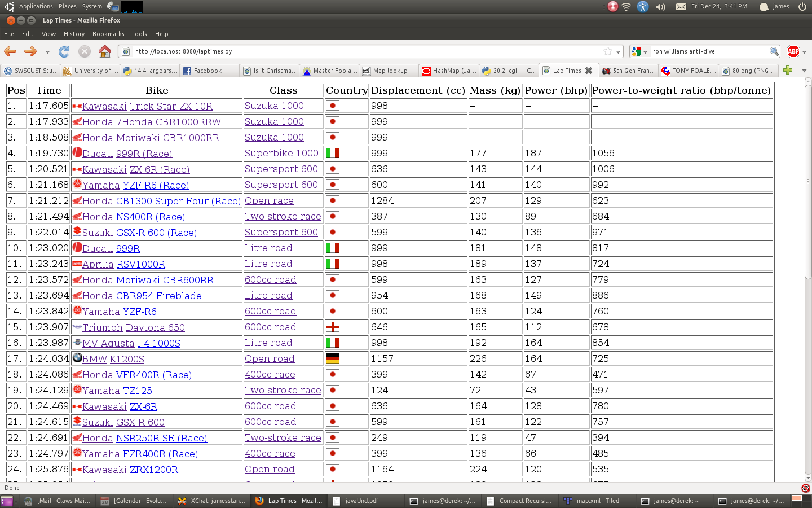Screen dimensions: 812x508
Task: Open the Kawasaki Trick-Star ZX-10R link
Action: point(171,106)
